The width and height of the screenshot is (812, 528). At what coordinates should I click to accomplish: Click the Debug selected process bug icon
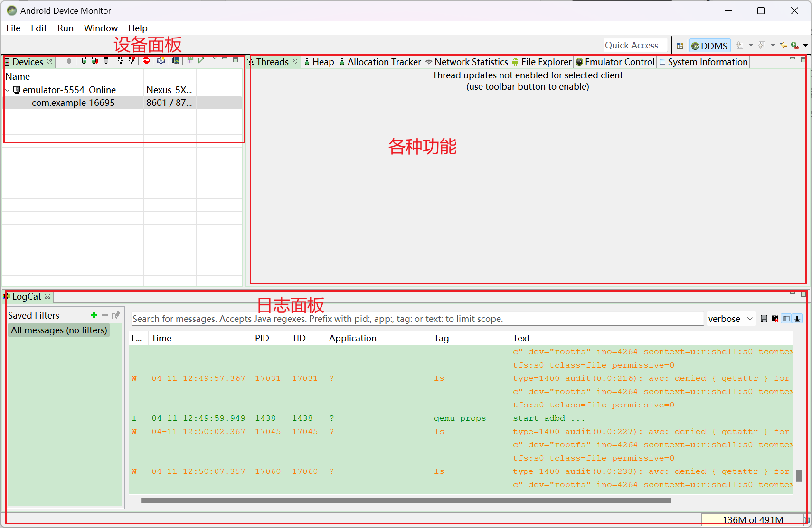tap(69, 61)
